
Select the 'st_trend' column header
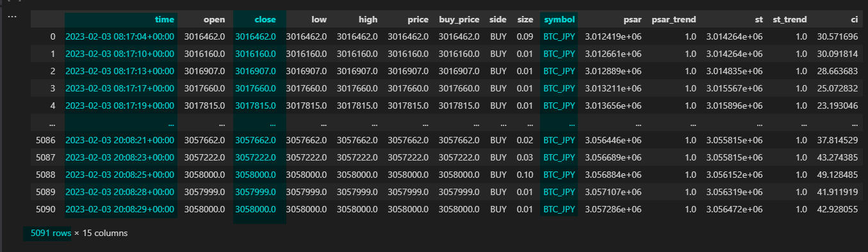(789, 20)
